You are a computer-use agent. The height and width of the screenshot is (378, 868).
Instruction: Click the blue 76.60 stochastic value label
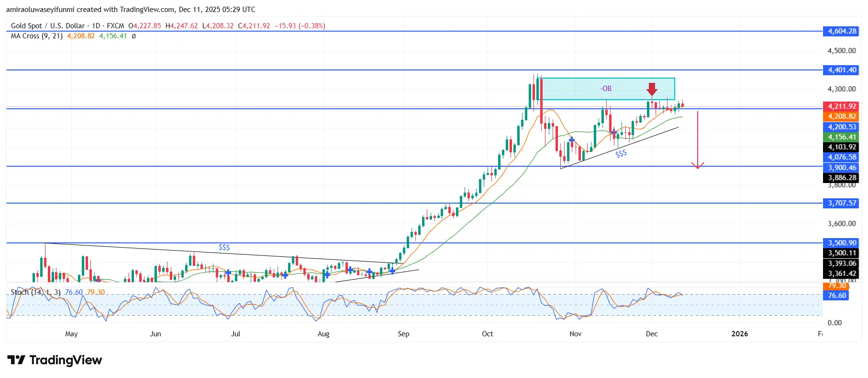tap(837, 296)
